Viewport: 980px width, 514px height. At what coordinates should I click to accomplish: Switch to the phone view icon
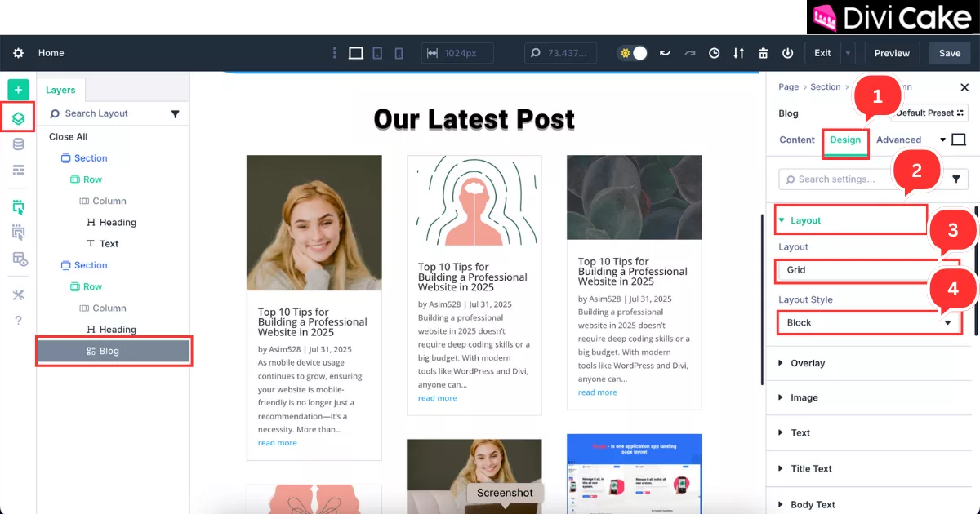click(399, 53)
